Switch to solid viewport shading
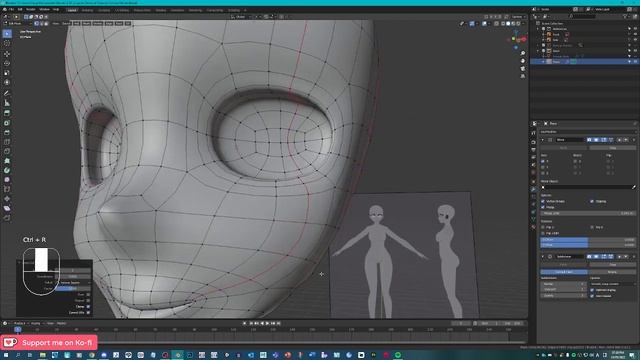The image size is (640, 360). [508, 24]
